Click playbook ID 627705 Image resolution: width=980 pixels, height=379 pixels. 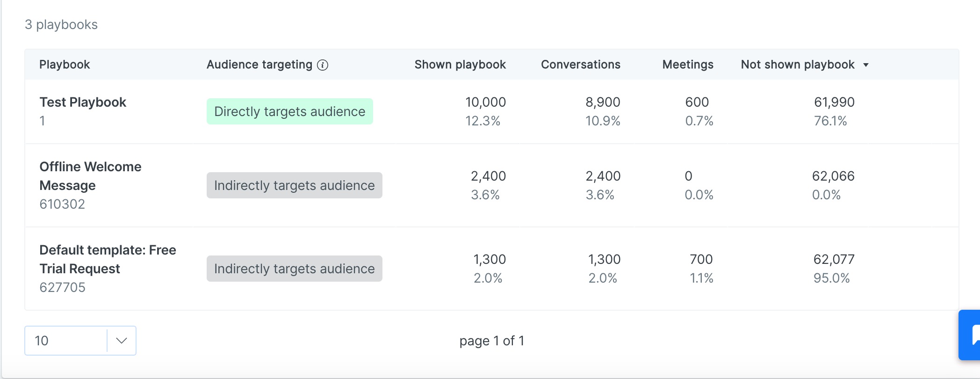[x=62, y=287]
